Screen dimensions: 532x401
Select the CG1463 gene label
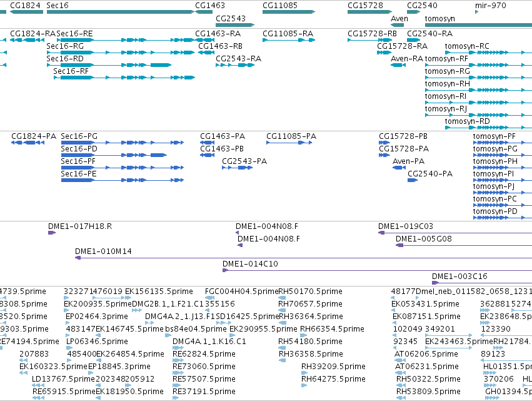(x=210, y=6)
